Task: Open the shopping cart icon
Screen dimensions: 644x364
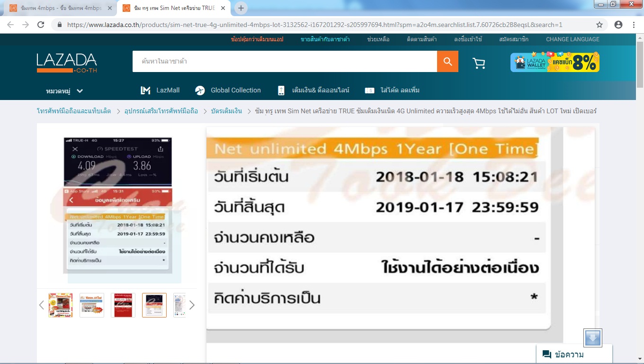Action: (x=479, y=63)
